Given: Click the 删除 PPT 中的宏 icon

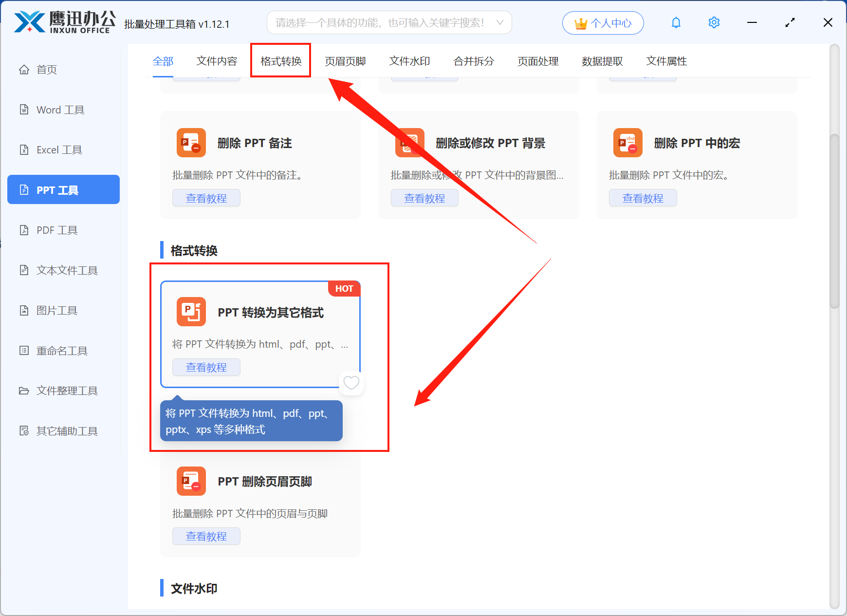Looking at the screenshot, I should pos(627,143).
